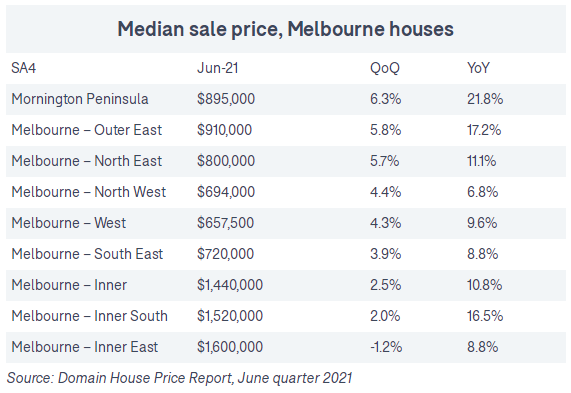Click the -1.2% QoQ value

point(386,347)
